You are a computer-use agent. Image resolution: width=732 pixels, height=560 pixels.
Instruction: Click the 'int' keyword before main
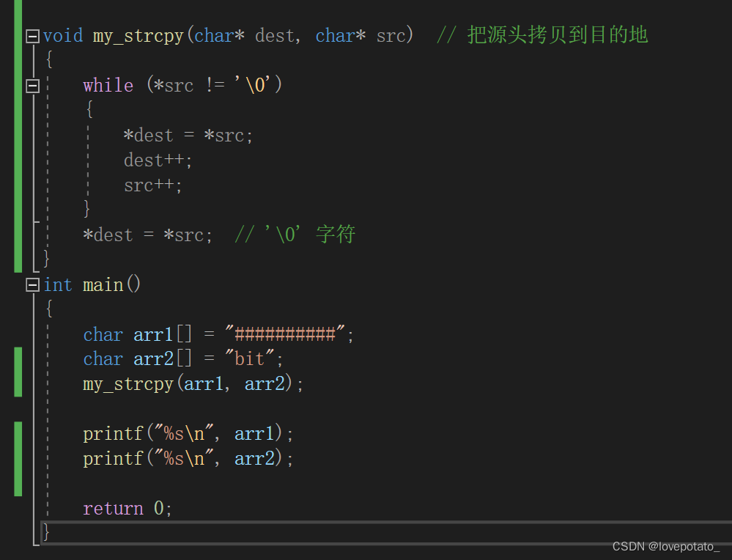(58, 285)
